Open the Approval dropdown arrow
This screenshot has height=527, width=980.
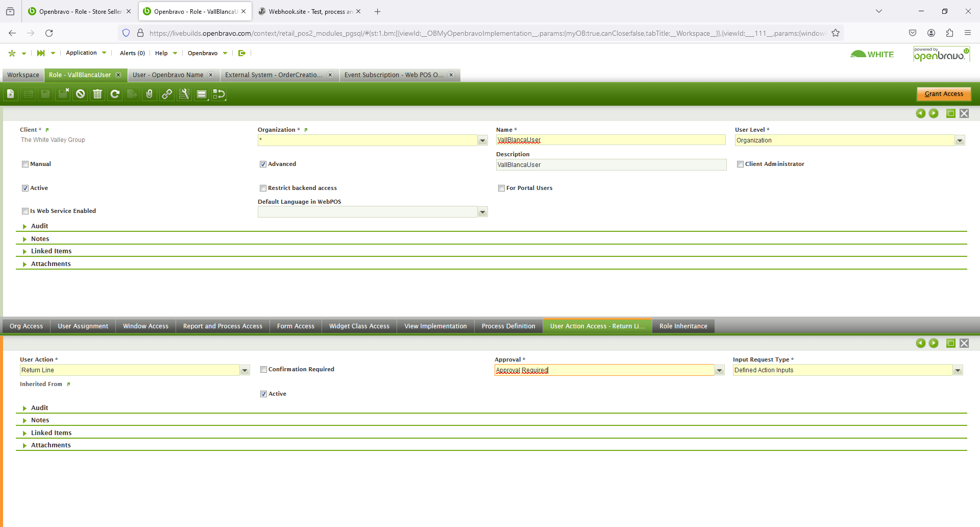(719, 370)
